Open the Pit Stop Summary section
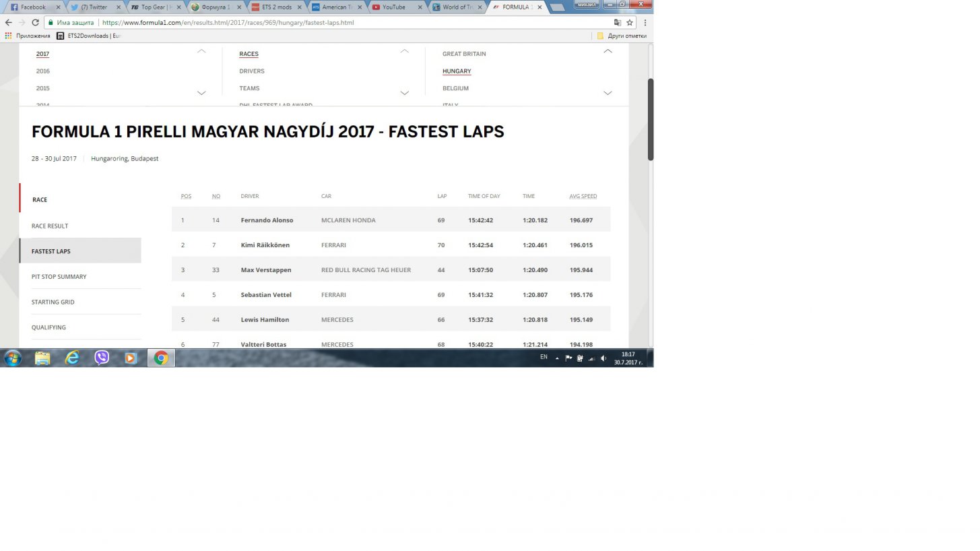This screenshot has width=980, height=551. [x=59, y=277]
